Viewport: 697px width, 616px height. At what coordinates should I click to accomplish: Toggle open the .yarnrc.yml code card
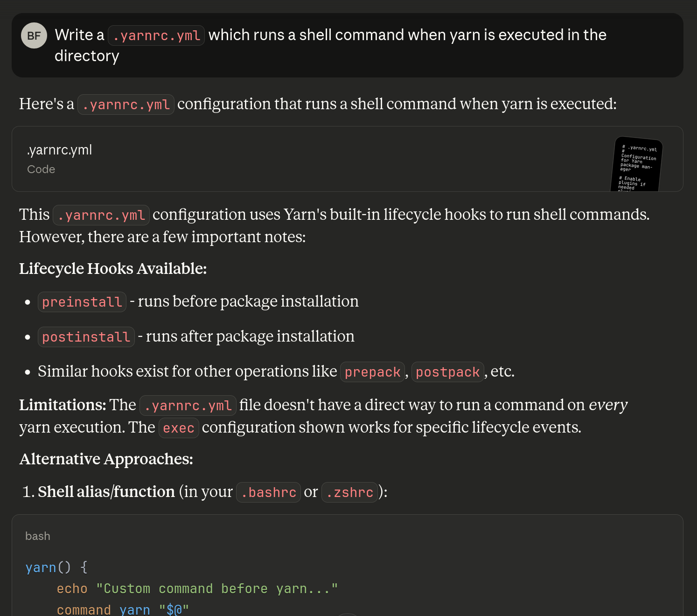click(348, 159)
